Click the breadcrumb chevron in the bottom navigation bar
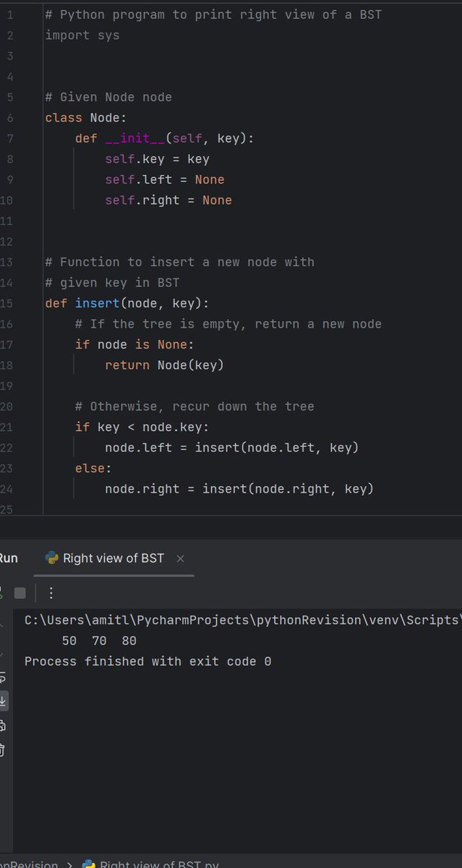This screenshot has width=462, height=868. (x=70, y=865)
